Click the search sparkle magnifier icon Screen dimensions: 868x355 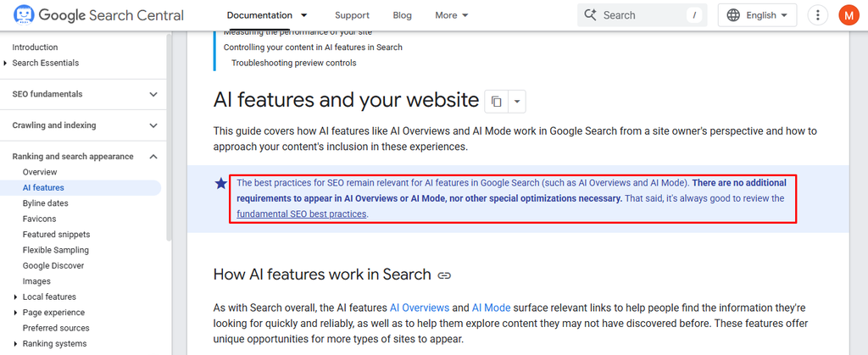[590, 15]
